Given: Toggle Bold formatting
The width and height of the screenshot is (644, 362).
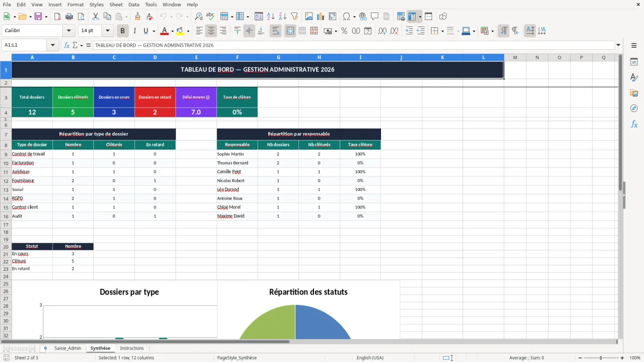Looking at the screenshot, I should click(123, 31).
